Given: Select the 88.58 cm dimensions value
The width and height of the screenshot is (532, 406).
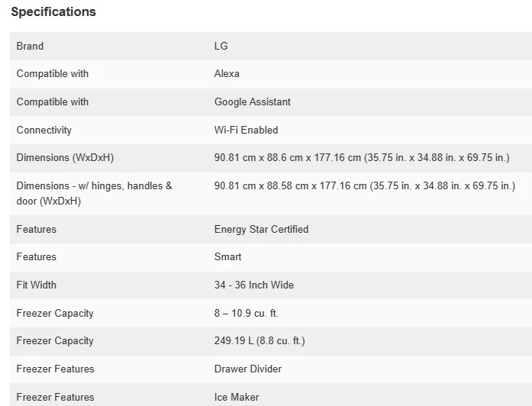Looking at the screenshot, I should tap(365, 185).
